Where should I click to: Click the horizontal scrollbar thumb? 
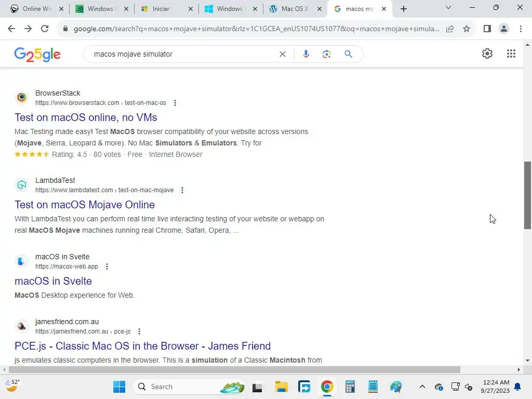(234, 369)
